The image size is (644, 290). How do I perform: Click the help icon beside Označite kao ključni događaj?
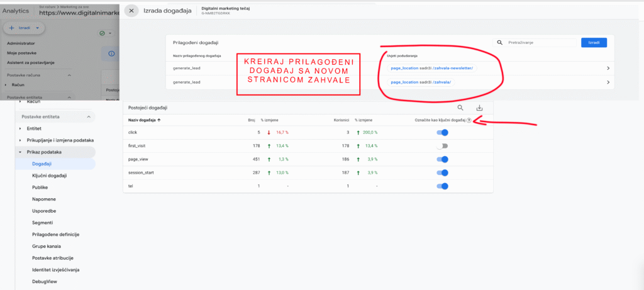click(469, 120)
